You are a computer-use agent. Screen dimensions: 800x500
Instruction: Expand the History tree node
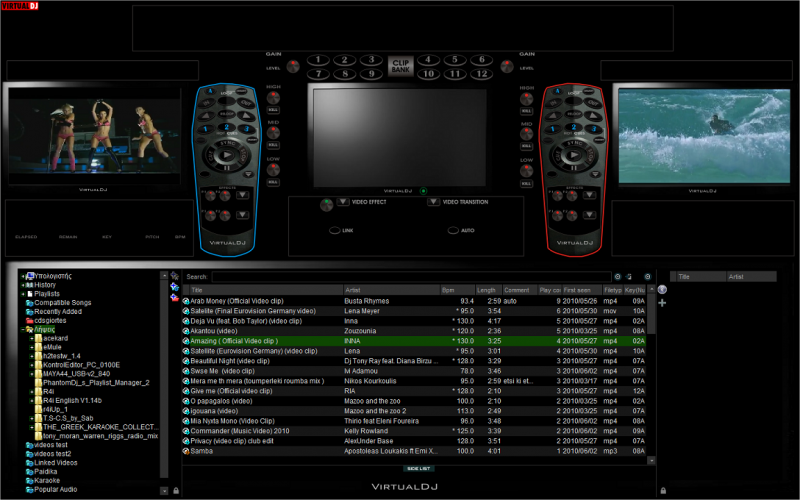pyautogui.click(x=23, y=285)
